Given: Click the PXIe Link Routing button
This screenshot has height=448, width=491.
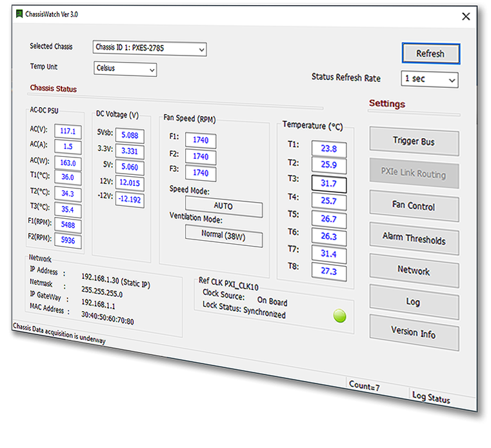Looking at the screenshot, I should 414,174.
